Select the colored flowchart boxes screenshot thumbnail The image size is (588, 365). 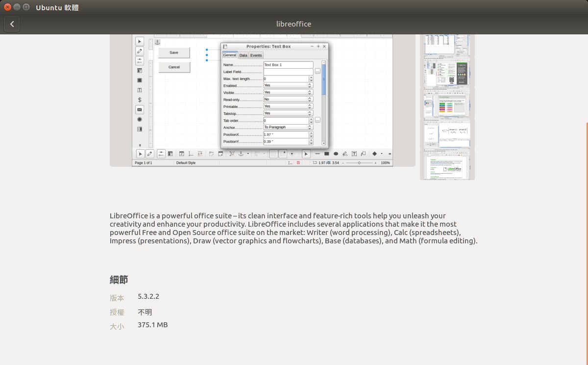point(447,103)
